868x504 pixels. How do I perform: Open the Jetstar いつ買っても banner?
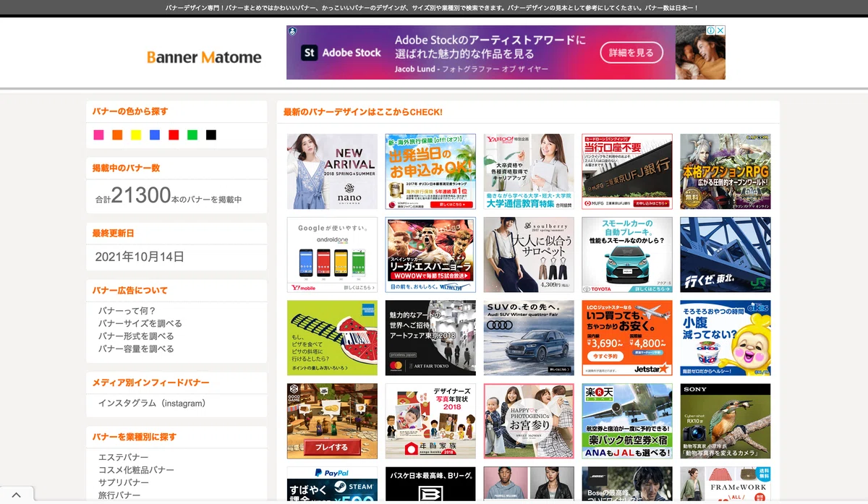627,338
